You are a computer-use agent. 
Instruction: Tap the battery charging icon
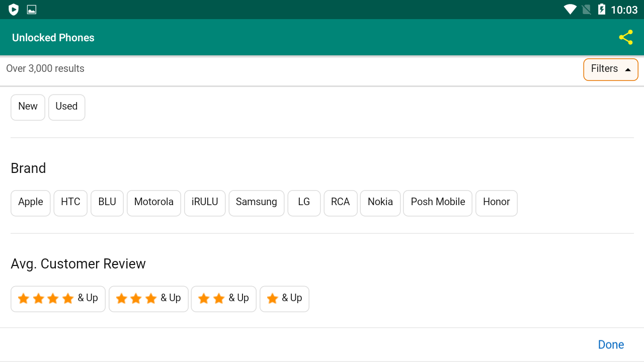[x=601, y=10]
